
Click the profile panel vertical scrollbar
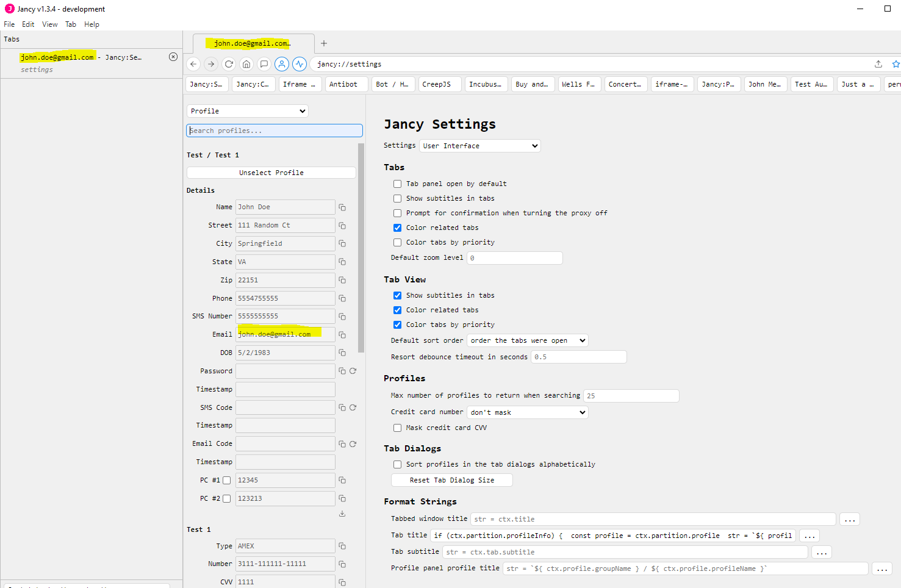pyautogui.click(x=361, y=248)
